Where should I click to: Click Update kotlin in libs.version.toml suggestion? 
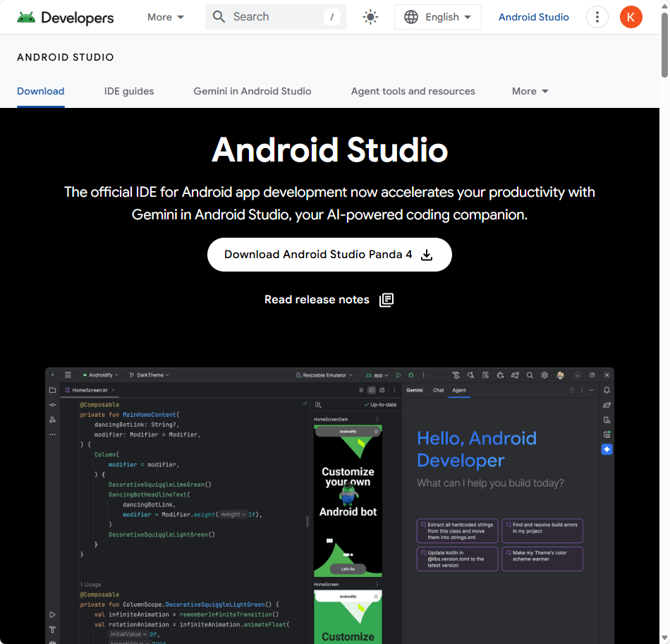(457, 559)
